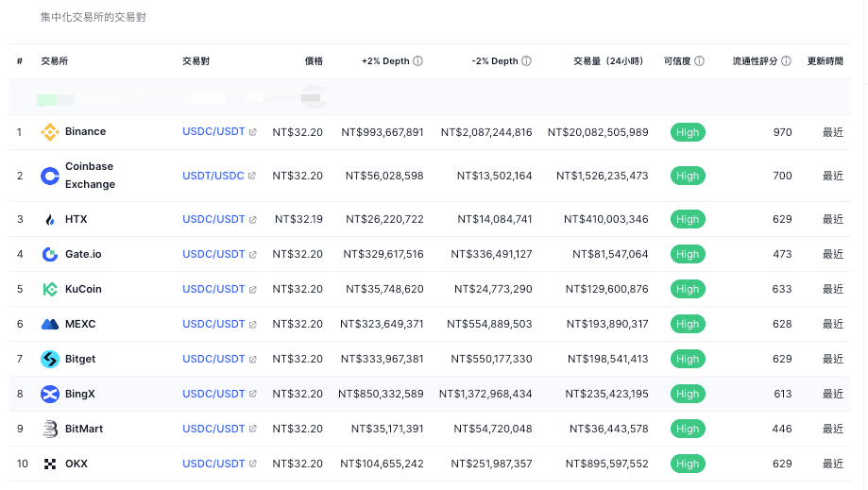Screen dimensions: 868x490
Task: Click the MEXC logo icon
Action: coord(50,324)
